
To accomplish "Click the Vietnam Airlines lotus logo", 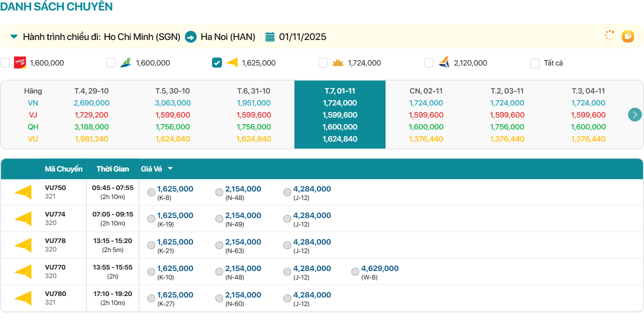I will tap(338, 62).
